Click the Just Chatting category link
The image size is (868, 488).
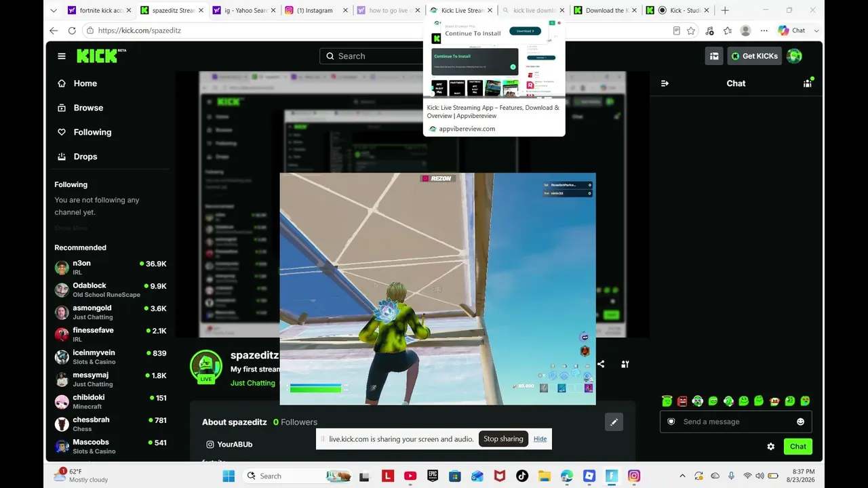pyautogui.click(x=253, y=383)
